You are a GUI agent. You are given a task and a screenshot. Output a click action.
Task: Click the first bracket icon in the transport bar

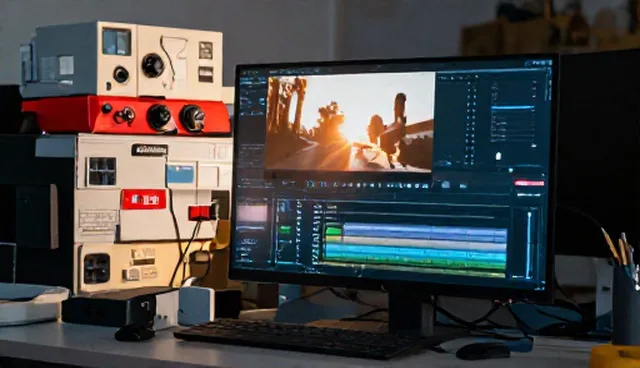(x=310, y=184)
